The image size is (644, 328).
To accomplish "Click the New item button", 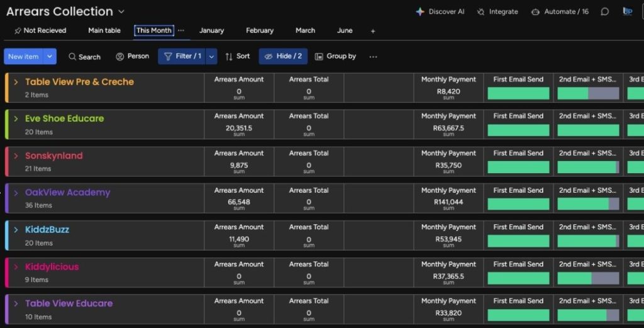I will tap(23, 57).
